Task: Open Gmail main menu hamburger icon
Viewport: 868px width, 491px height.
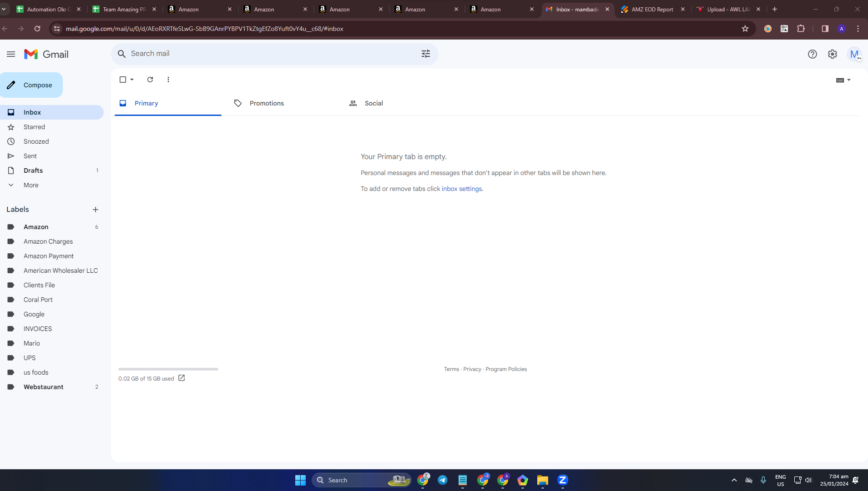Action: click(11, 54)
